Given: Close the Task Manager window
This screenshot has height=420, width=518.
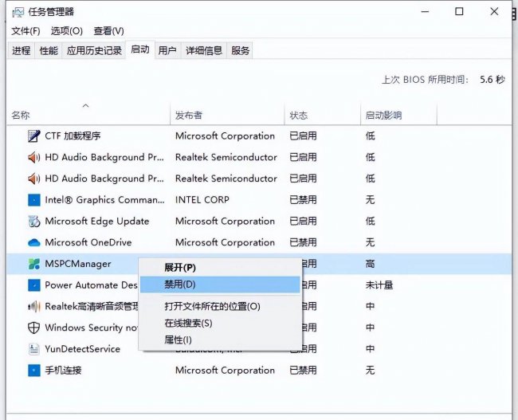Looking at the screenshot, I should [494, 12].
